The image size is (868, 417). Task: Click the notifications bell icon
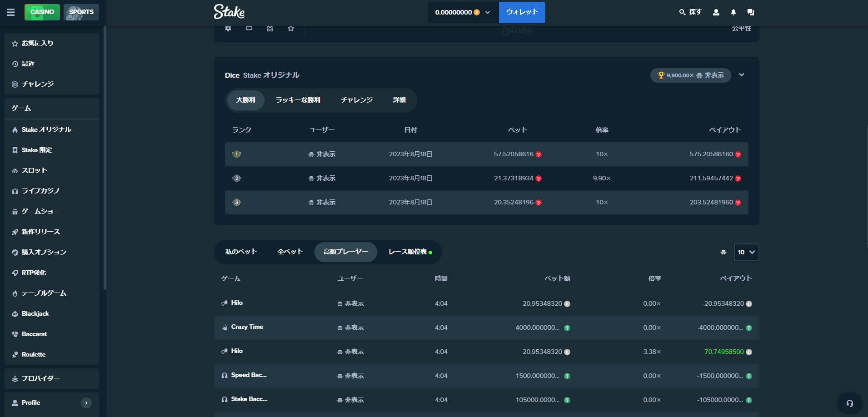tap(733, 12)
